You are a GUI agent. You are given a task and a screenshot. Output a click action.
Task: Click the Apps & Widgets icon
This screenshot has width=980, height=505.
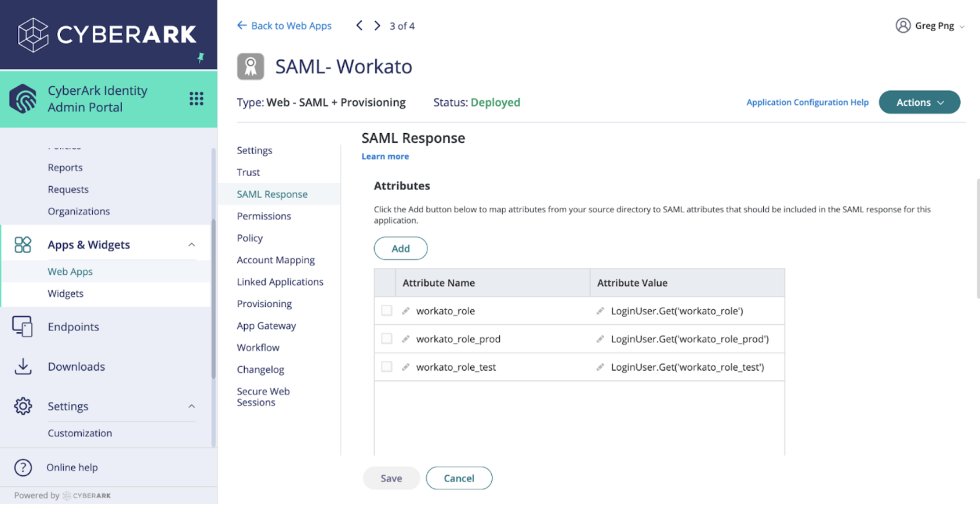pos(23,244)
